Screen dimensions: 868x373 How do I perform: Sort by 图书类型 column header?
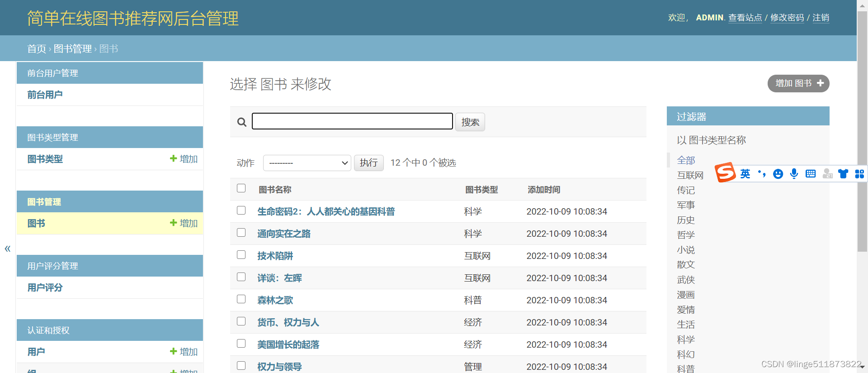[x=481, y=190]
